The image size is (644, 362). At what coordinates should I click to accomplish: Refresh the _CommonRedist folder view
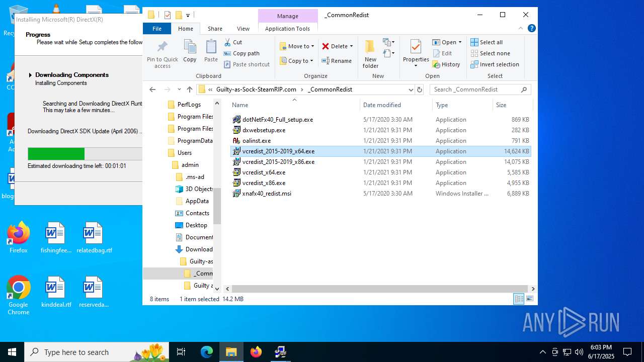pyautogui.click(x=420, y=89)
